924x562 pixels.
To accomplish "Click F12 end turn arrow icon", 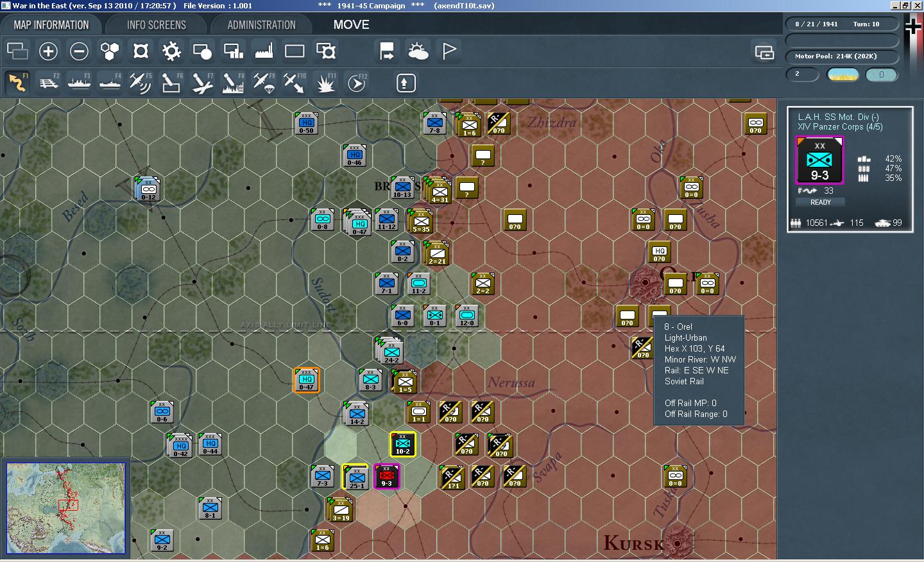I will 356,83.
